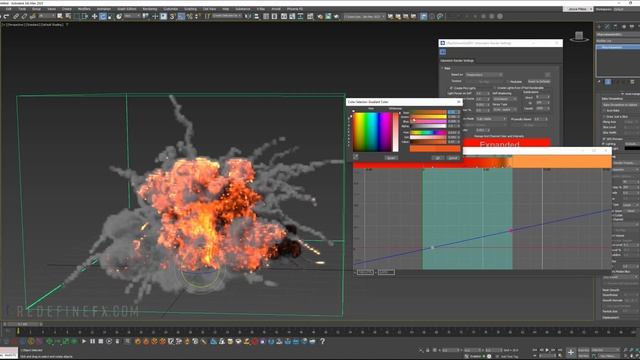Toggle Show Just a Slice checkbox
Screen dimensions: 640x360
604,116
